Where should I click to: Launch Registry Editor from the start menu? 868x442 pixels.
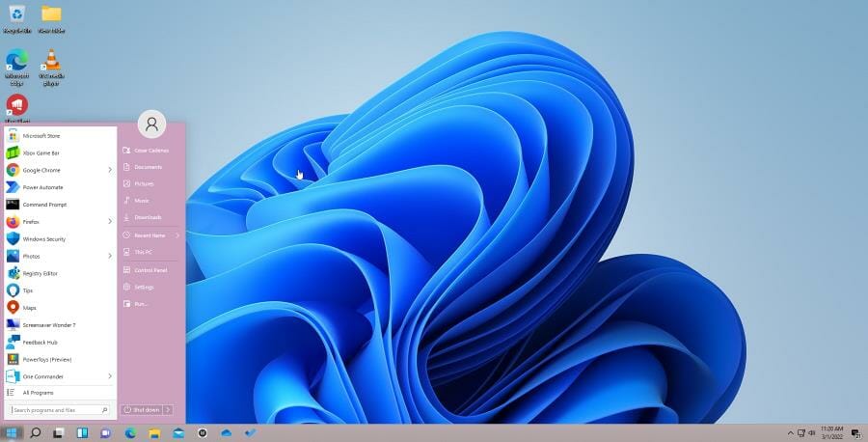(60, 273)
